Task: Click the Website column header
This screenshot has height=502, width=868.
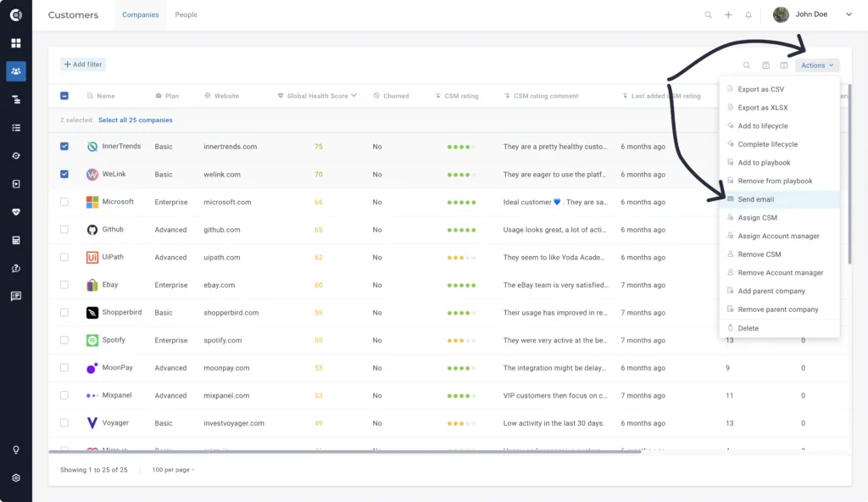Action: 221,96
